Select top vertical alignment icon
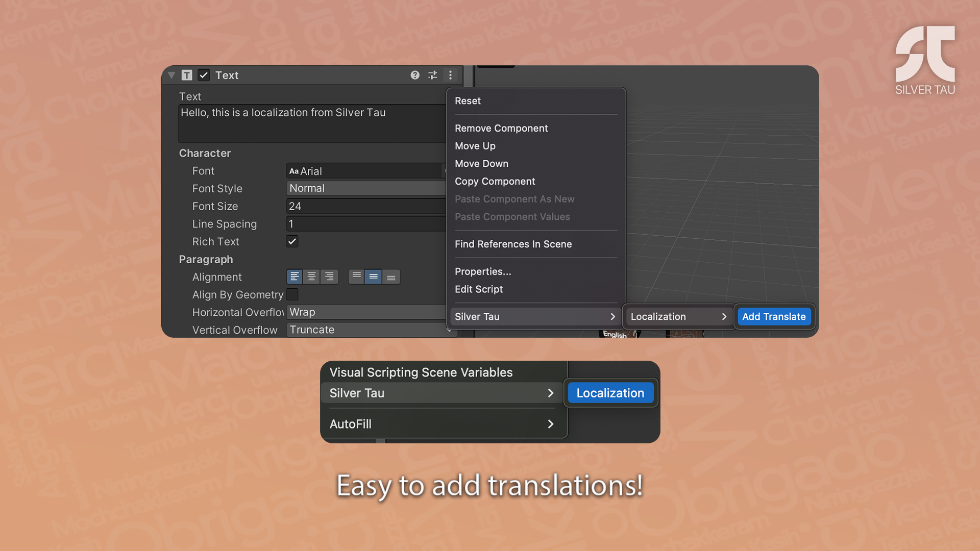 tap(357, 277)
